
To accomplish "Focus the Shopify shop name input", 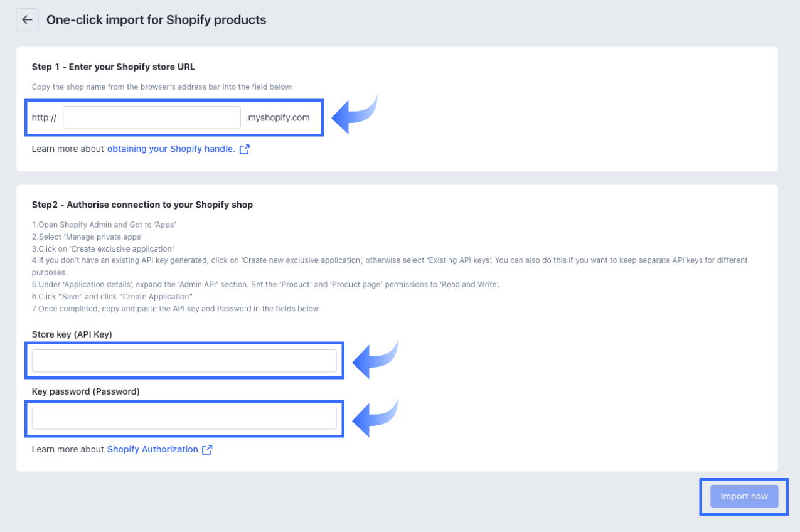I will coord(152,117).
